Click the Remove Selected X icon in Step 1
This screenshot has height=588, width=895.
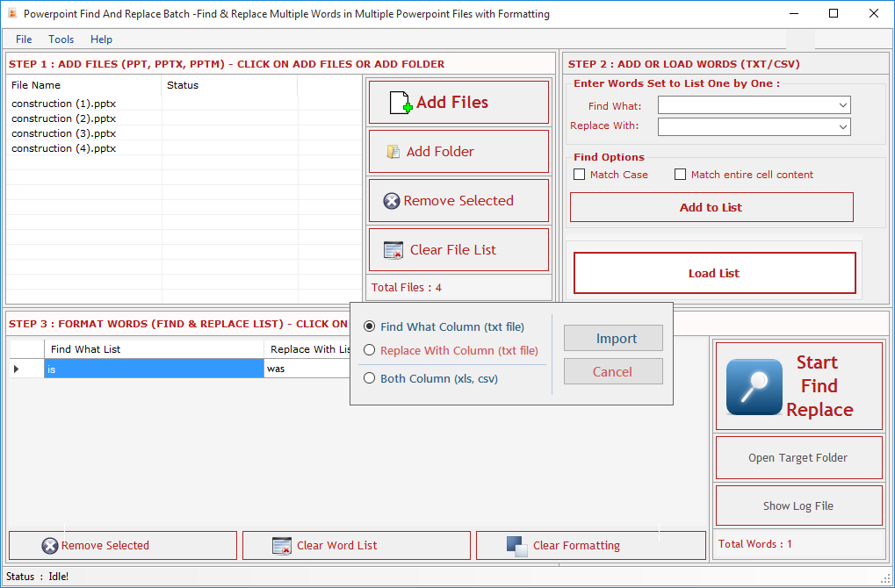coord(392,201)
